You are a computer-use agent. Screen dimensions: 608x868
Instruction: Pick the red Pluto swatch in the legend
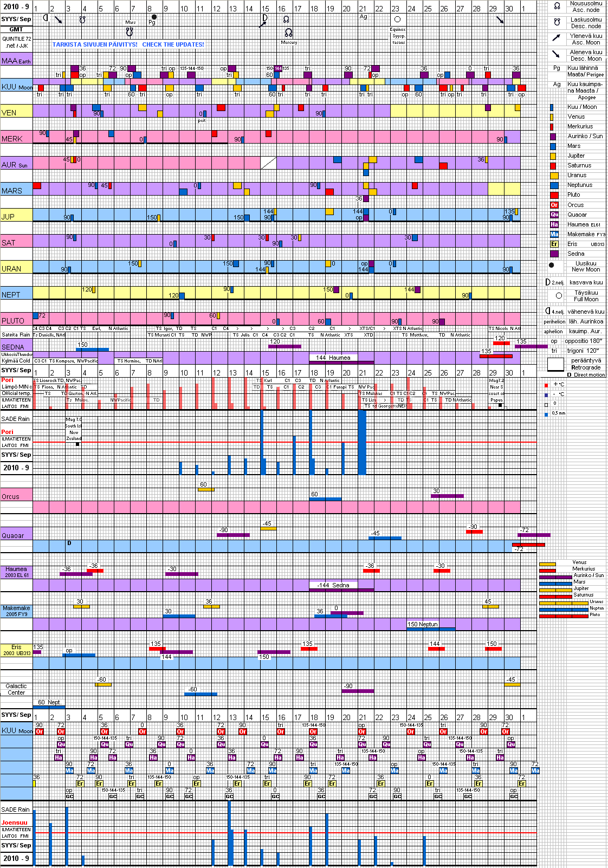tap(554, 195)
